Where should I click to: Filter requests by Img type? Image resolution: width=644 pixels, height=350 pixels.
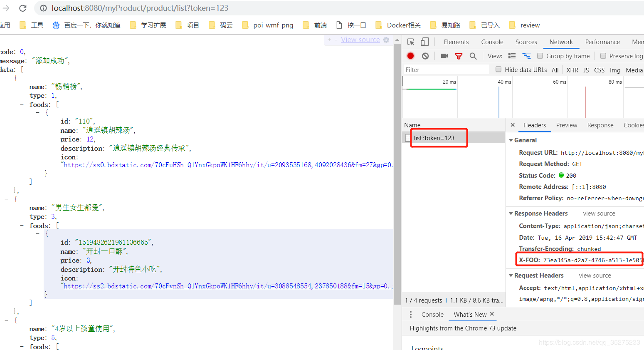coord(615,70)
